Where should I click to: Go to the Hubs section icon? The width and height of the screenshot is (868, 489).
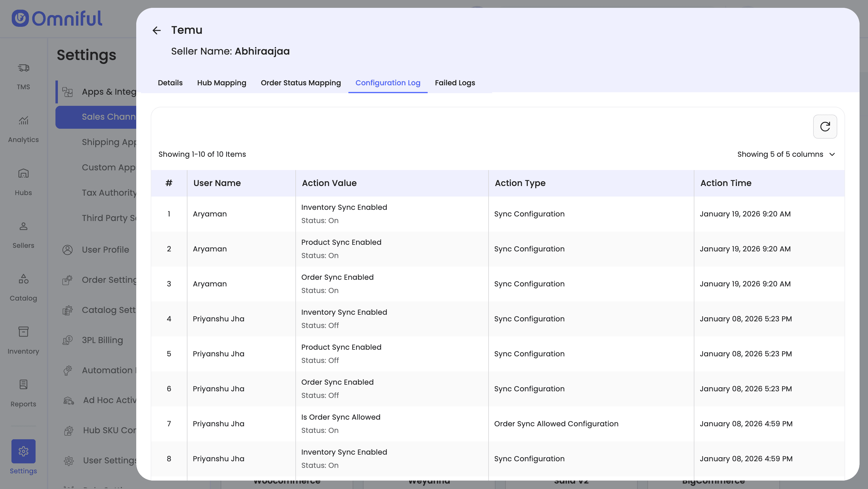click(x=23, y=174)
